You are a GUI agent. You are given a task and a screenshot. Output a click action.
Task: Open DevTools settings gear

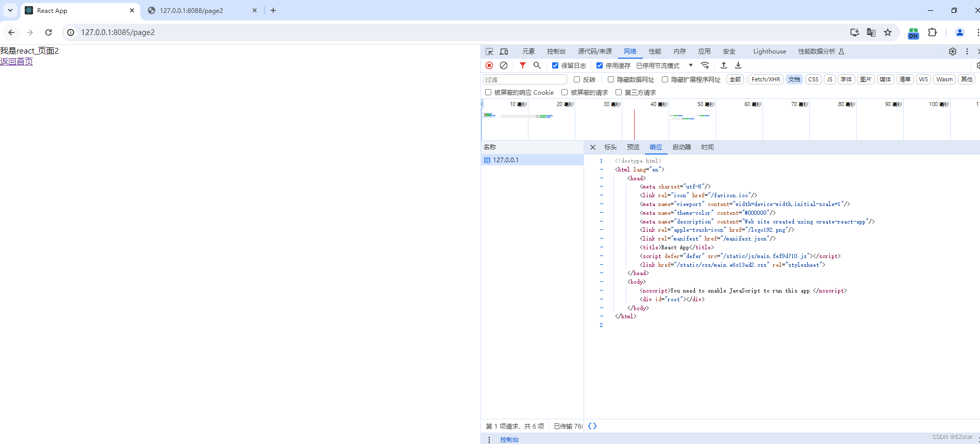tap(953, 52)
